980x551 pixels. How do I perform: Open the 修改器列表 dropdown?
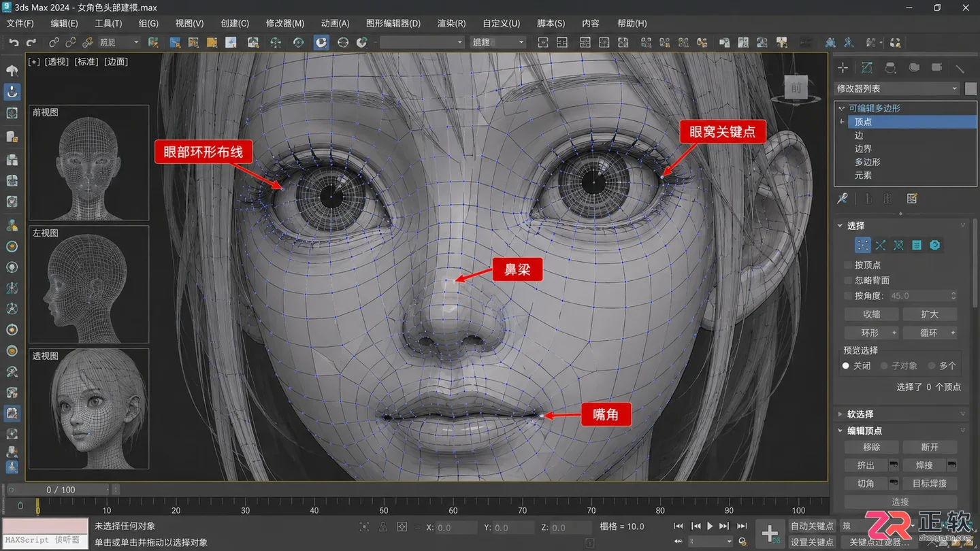tap(897, 88)
